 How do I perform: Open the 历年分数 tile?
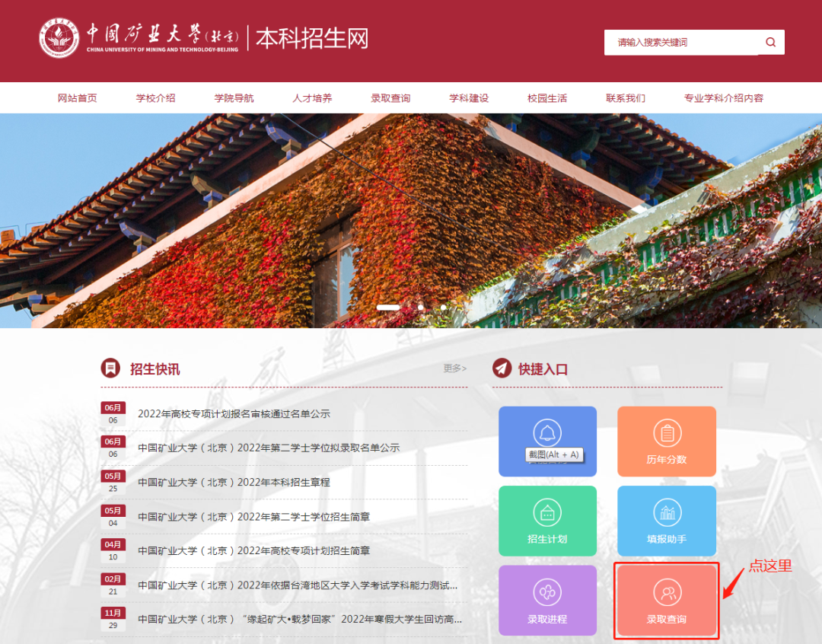[666, 441]
